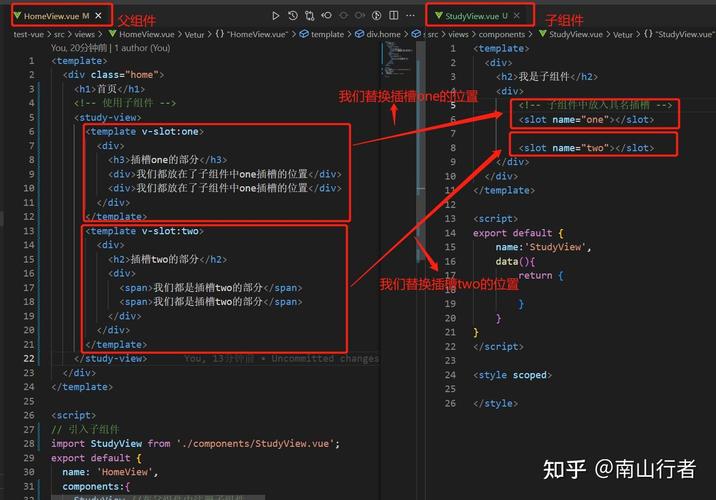Click the <slot name="two"></slot> line
716x500 pixels.
(586, 148)
